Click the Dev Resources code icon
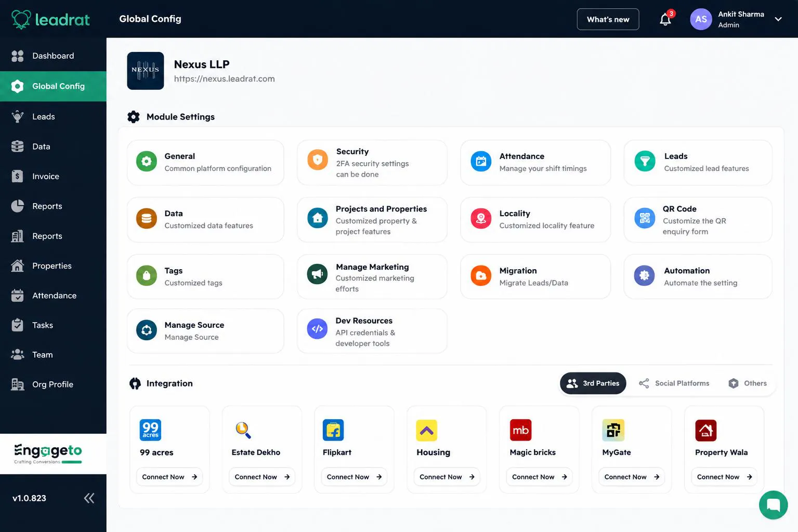Screen dimensions: 798x532 tap(317, 329)
